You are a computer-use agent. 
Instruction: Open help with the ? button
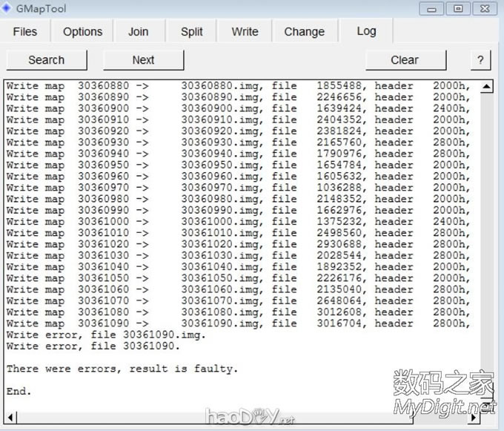click(x=480, y=60)
